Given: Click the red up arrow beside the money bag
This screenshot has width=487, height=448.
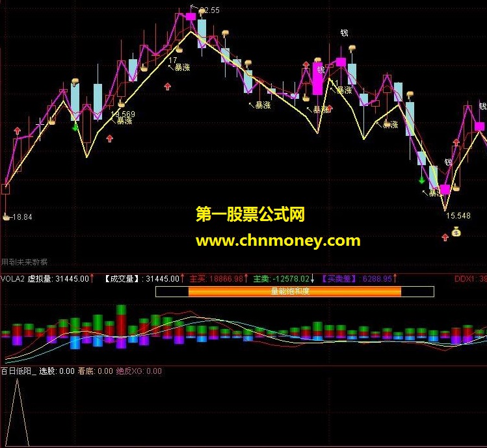Looking at the screenshot, I should click(x=445, y=237).
